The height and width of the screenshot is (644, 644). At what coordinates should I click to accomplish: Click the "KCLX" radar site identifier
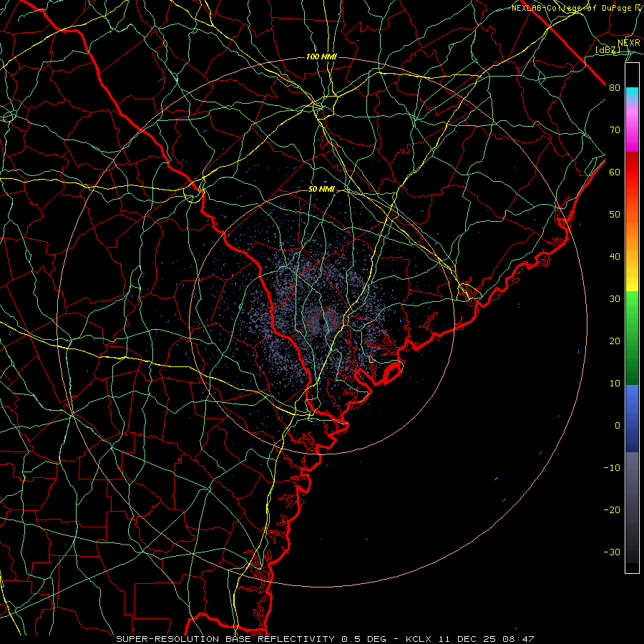coord(419,639)
